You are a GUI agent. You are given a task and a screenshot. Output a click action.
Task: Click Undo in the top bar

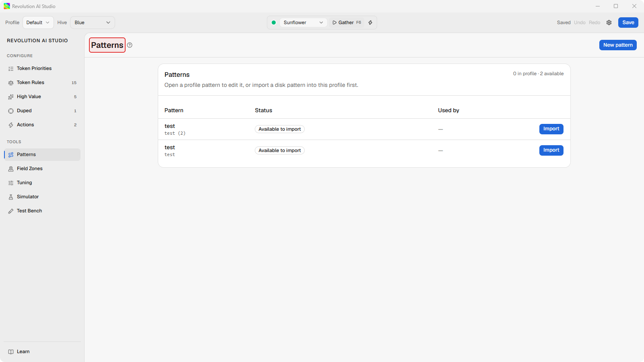580,23
